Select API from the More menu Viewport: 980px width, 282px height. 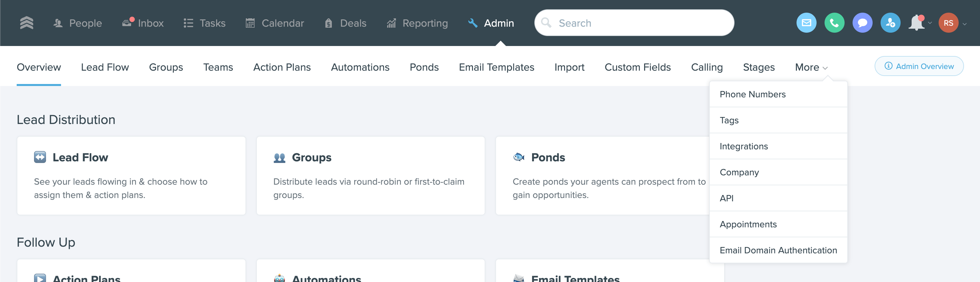[x=726, y=198]
